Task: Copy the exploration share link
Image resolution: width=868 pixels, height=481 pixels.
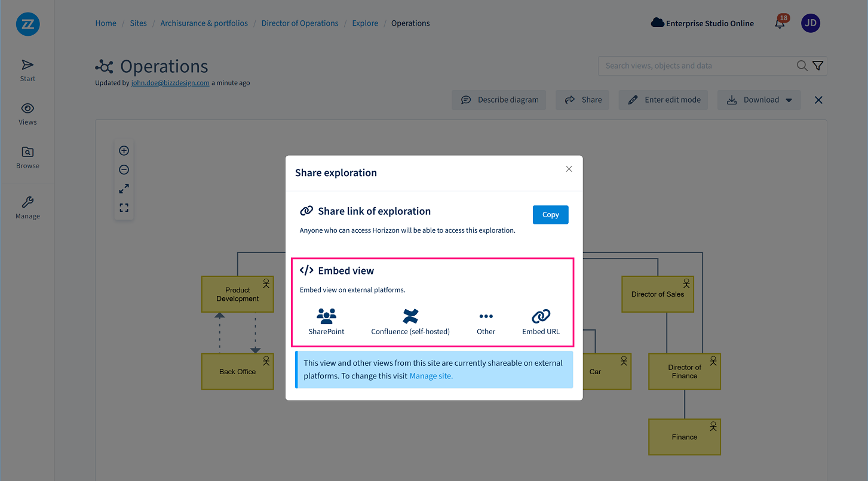Action: (x=550, y=215)
